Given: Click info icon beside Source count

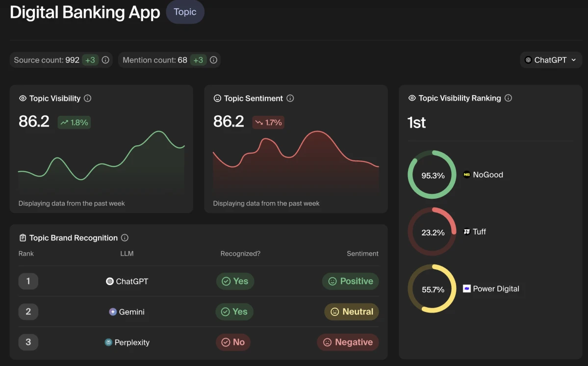Looking at the screenshot, I should click(105, 60).
